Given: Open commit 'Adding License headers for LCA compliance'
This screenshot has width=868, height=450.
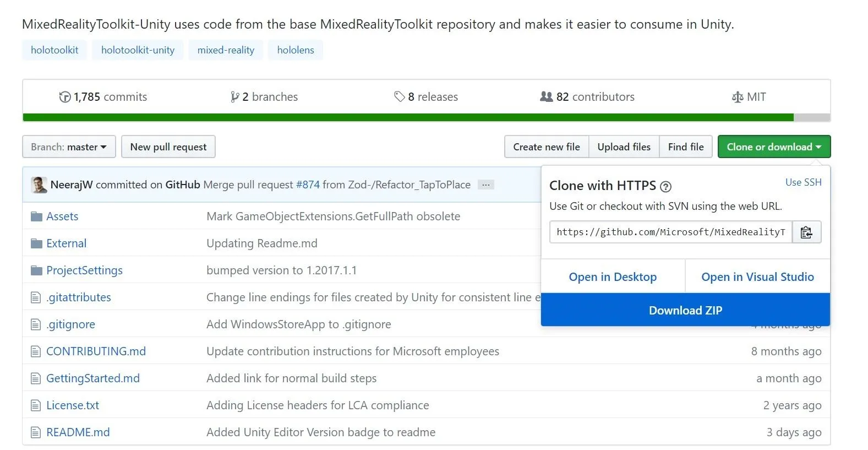Looking at the screenshot, I should click(318, 405).
